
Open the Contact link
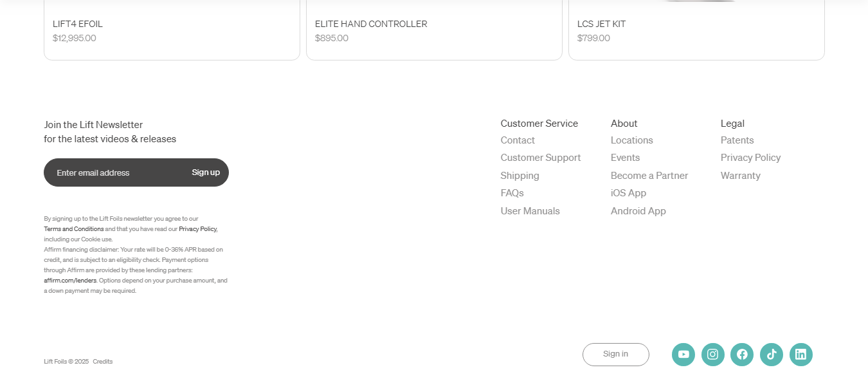[518, 140]
